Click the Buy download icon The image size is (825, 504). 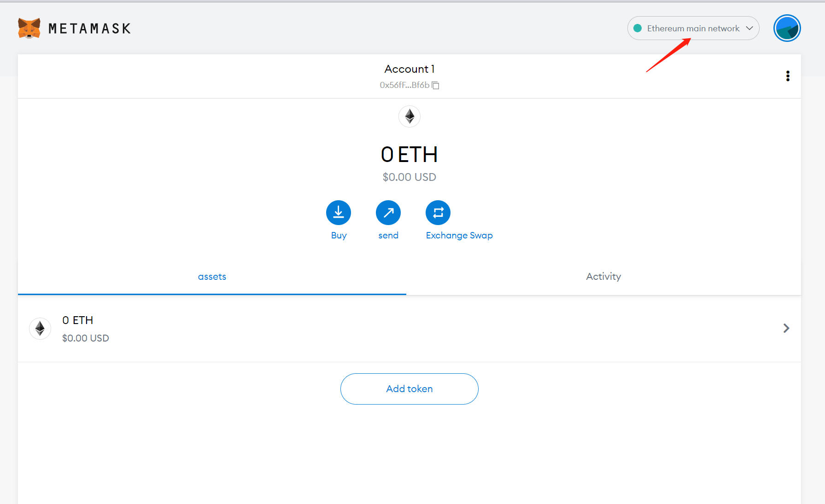pyautogui.click(x=339, y=213)
